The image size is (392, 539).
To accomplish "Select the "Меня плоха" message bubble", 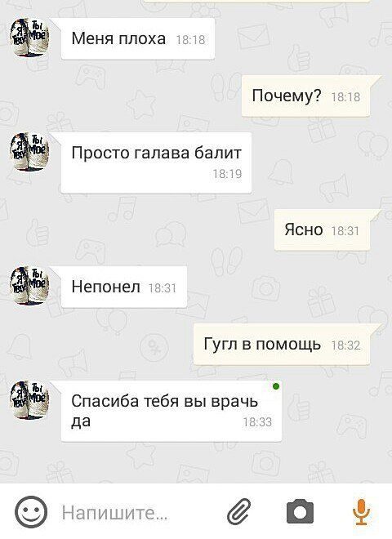I will click(138, 38).
